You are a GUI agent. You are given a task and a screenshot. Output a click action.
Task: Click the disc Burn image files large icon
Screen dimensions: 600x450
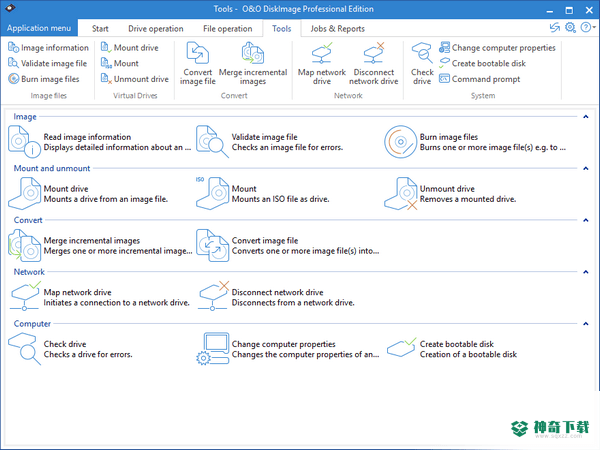tap(400, 142)
